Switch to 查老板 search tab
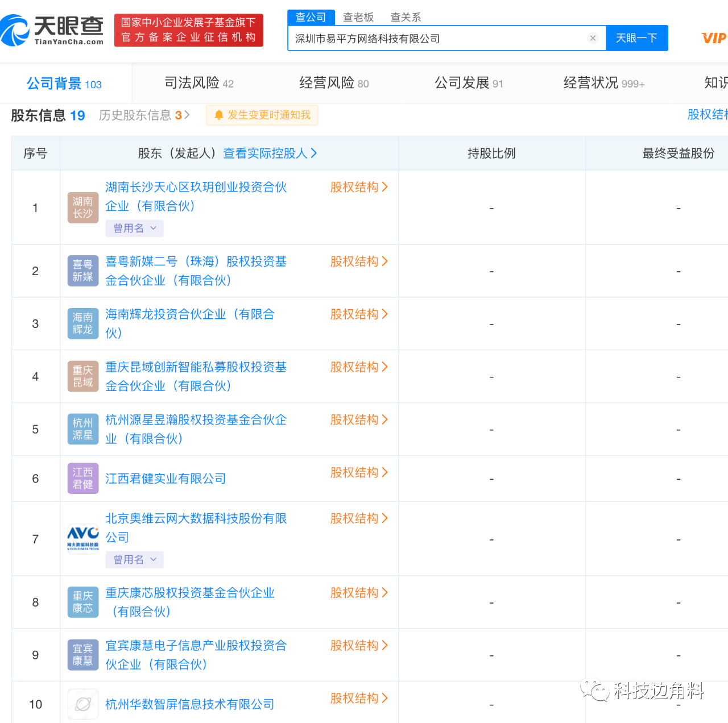728x723 pixels. point(358,17)
